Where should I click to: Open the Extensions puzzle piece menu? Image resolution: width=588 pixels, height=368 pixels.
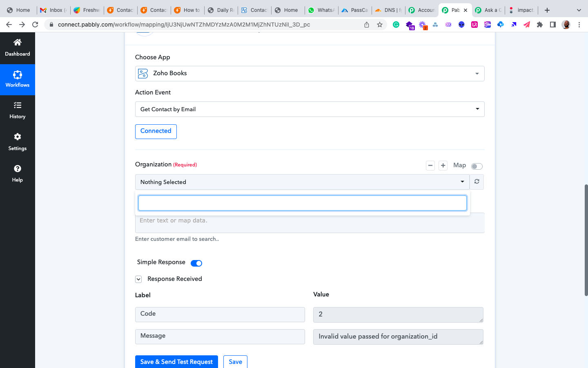pos(540,25)
